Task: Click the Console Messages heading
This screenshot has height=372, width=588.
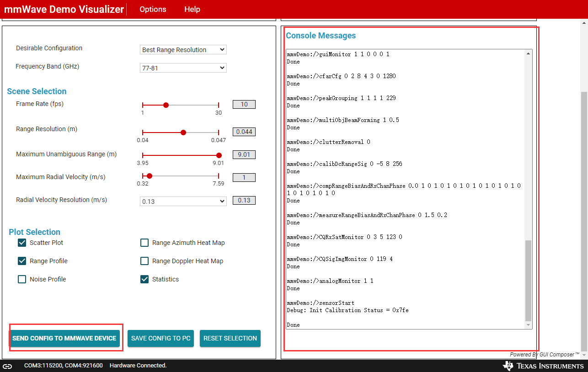Action: (321, 36)
